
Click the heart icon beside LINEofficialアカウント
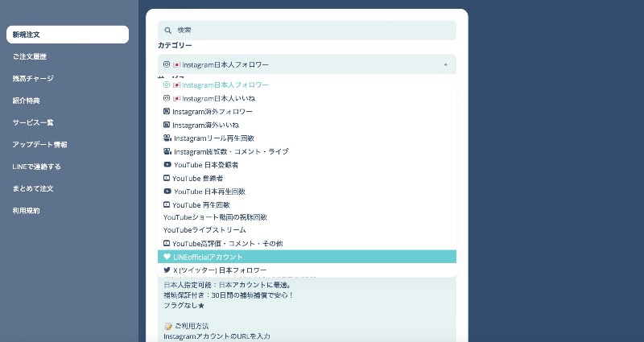click(167, 257)
